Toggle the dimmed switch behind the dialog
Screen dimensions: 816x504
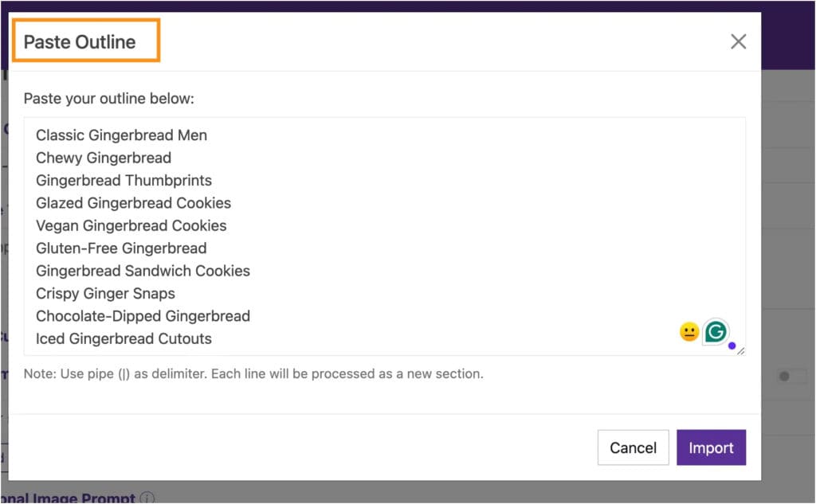pyautogui.click(x=791, y=376)
